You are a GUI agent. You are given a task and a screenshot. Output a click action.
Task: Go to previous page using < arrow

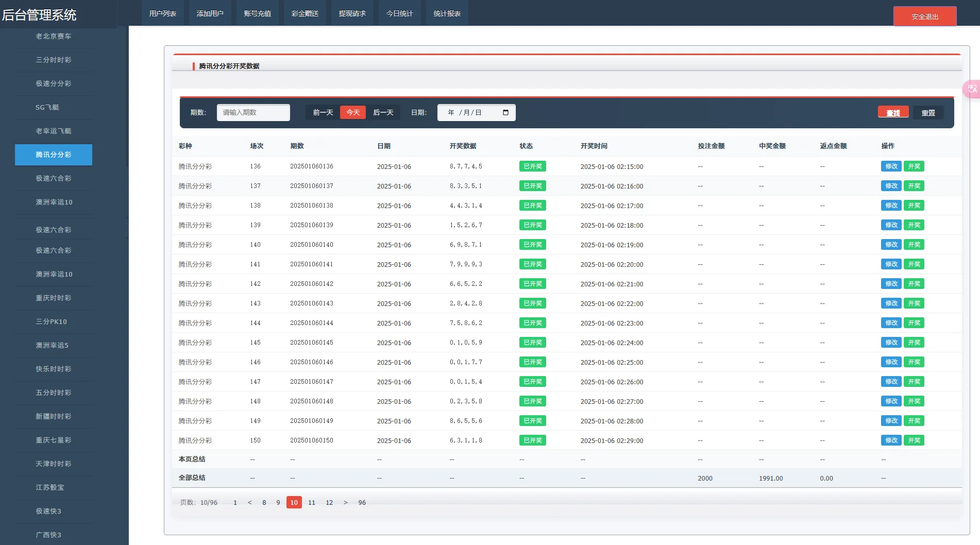[x=250, y=502]
